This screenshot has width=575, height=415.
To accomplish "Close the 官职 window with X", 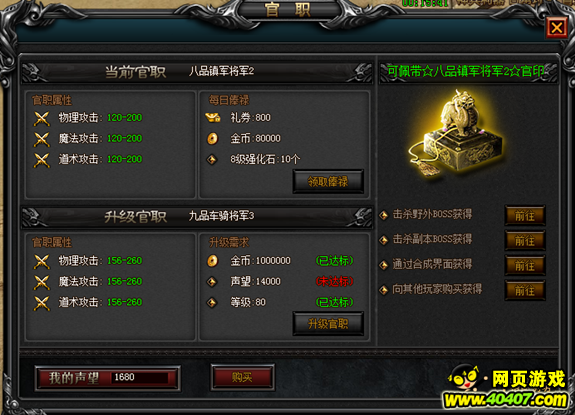I will point(557,27).
